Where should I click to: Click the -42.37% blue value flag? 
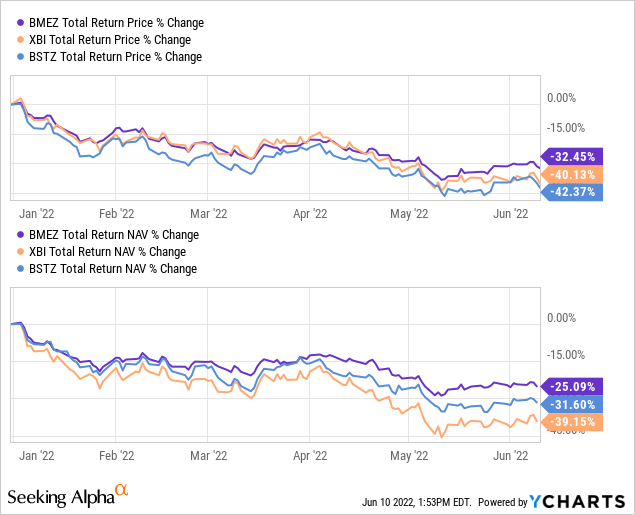[572, 192]
